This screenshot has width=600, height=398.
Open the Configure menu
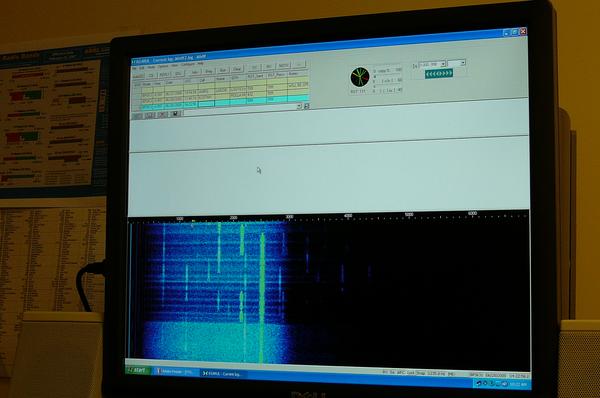pyautogui.click(x=188, y=64)
